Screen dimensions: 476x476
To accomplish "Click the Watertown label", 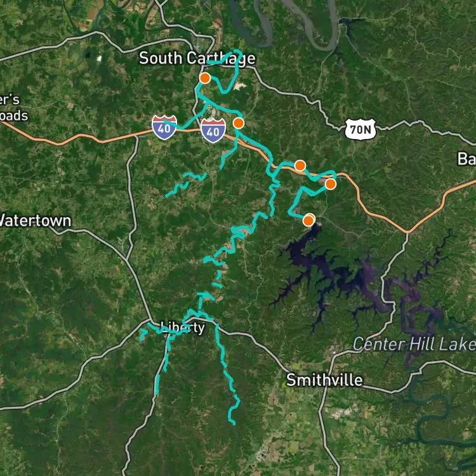I will tap(36, 220).
